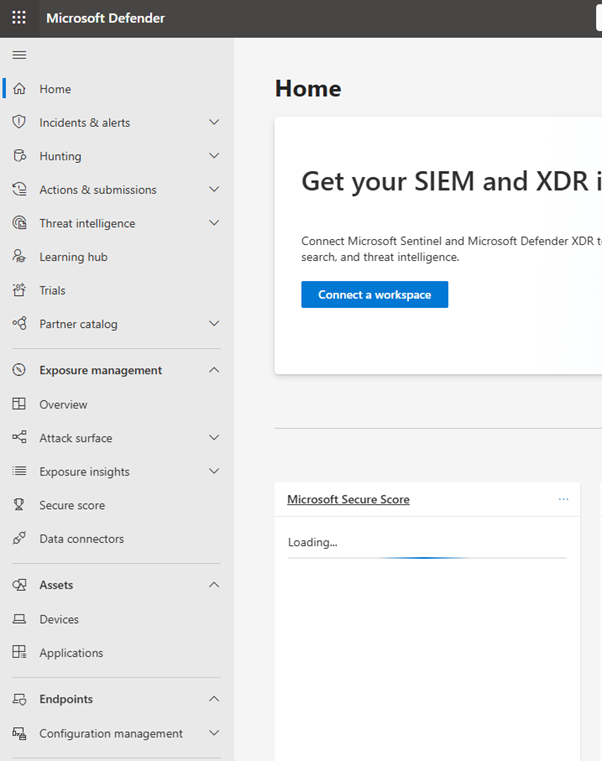Collapse the Assets section chevron

[214, 585]
